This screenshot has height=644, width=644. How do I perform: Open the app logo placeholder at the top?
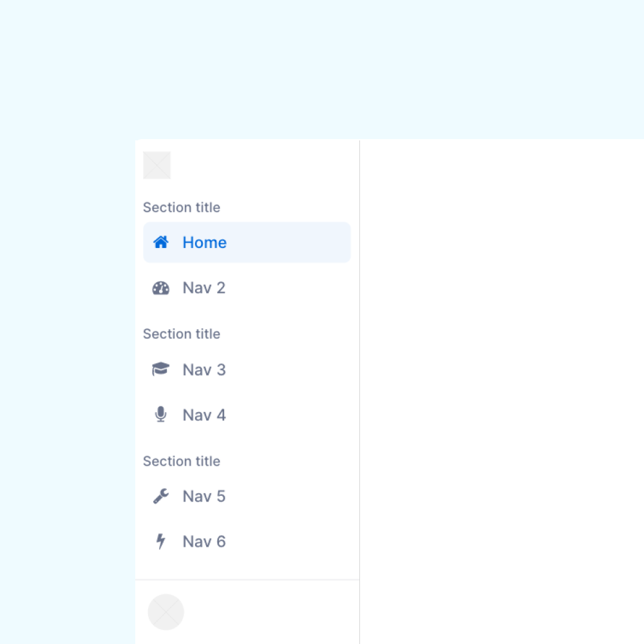click(x=156, y=165)
